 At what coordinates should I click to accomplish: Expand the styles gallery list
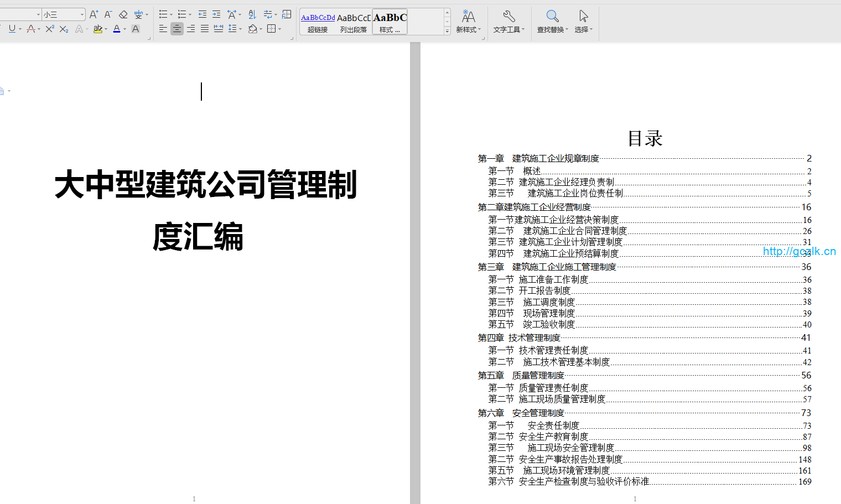tap(447, 32)
